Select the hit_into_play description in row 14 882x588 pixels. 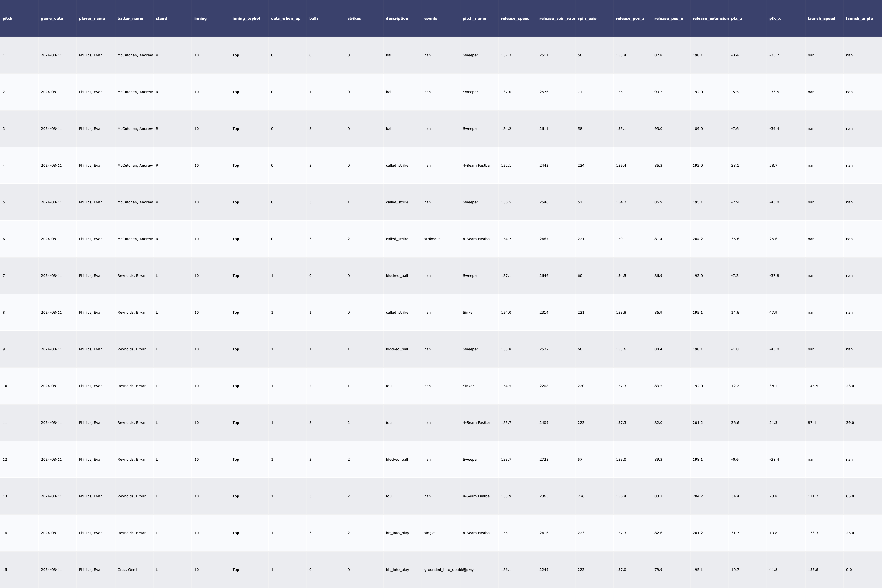pos(397,533)
